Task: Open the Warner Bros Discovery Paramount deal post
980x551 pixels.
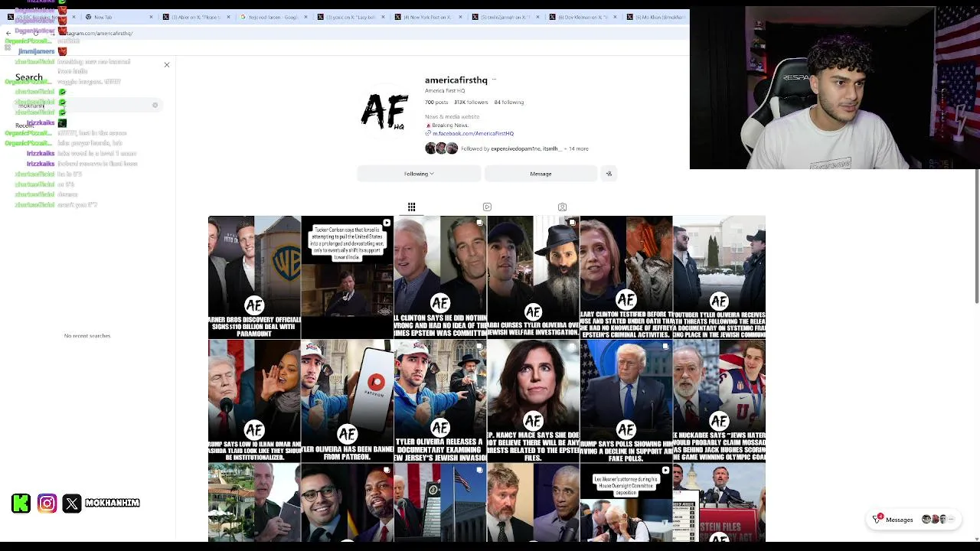Action: 254,277
